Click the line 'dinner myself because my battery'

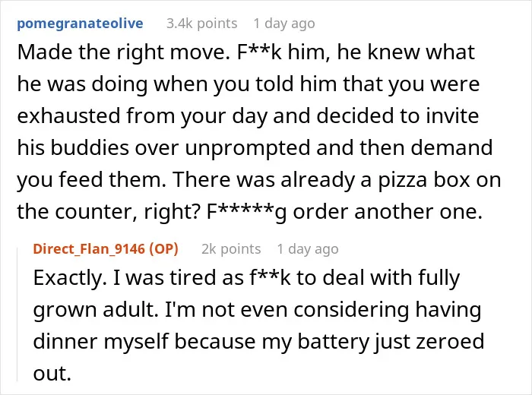pyautogui.click(x=258, y=341)
